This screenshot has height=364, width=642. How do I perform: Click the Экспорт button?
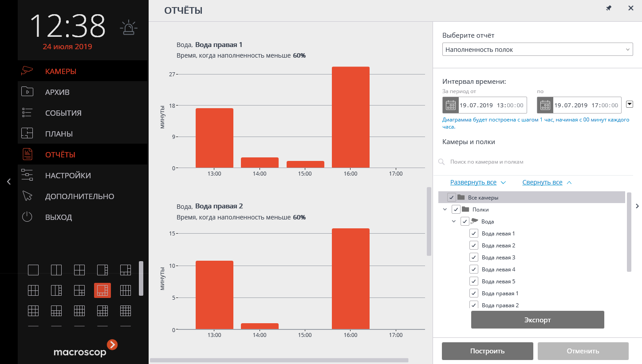coord(537,320)
